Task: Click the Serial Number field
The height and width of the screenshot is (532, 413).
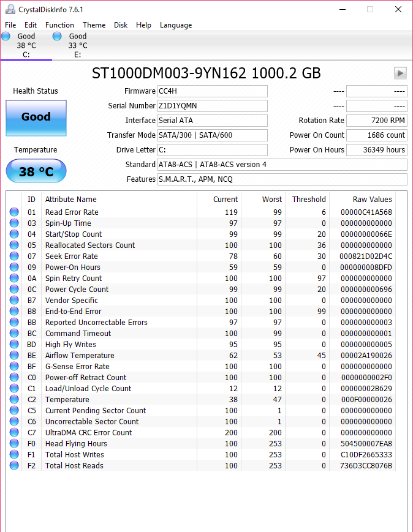Action: (x=213, y=106)
